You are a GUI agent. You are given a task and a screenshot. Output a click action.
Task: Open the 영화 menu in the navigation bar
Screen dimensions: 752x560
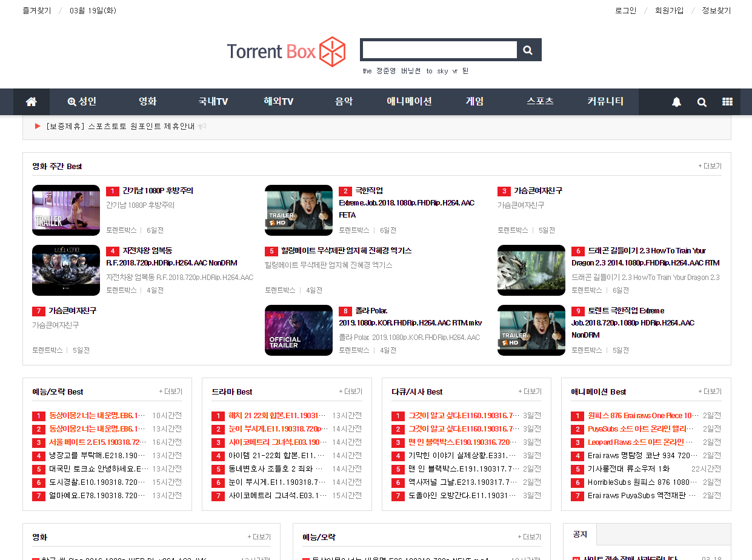[x=148, y=102]
